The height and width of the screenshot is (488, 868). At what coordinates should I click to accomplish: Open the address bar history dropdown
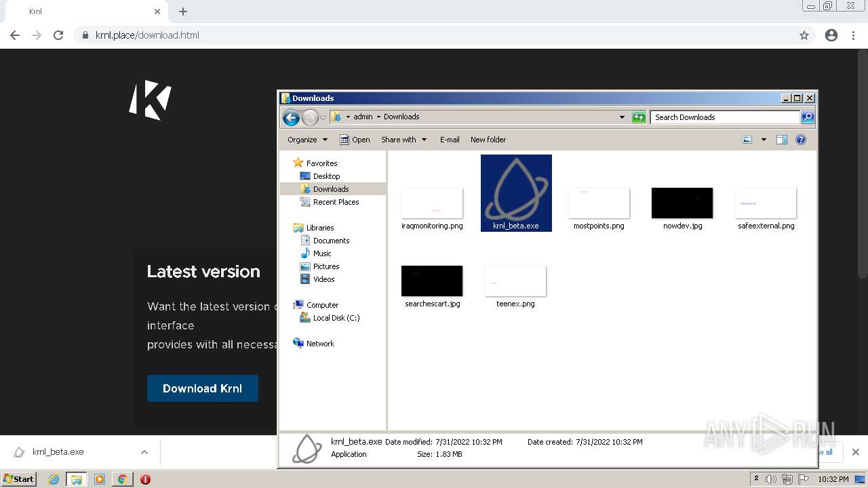[x=622, y=117]
